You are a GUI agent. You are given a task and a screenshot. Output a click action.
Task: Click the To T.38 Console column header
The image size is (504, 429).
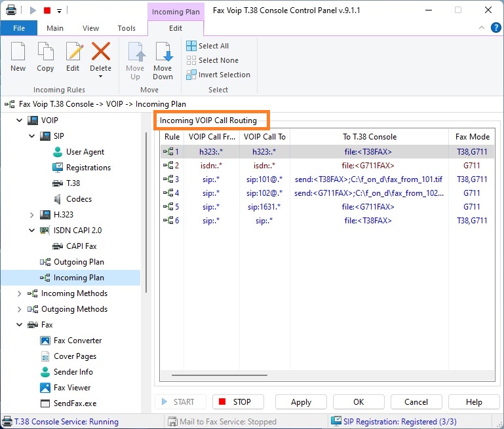[x=370, y=137]
